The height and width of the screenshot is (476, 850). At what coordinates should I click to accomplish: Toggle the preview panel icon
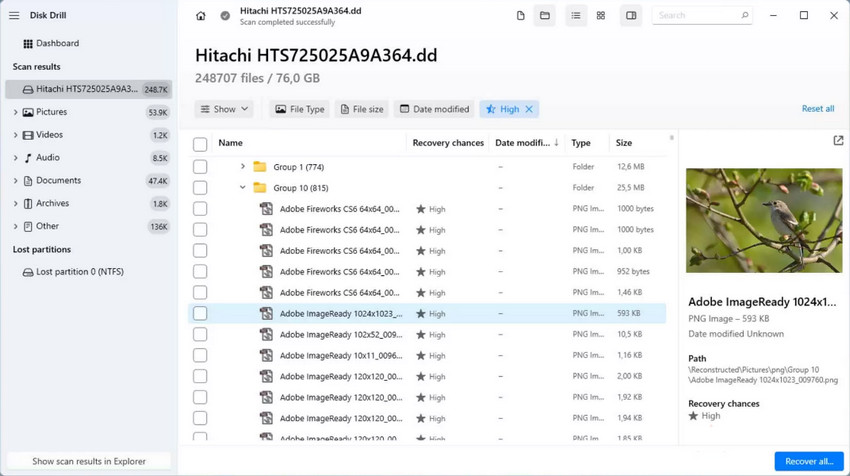(631, 16)
